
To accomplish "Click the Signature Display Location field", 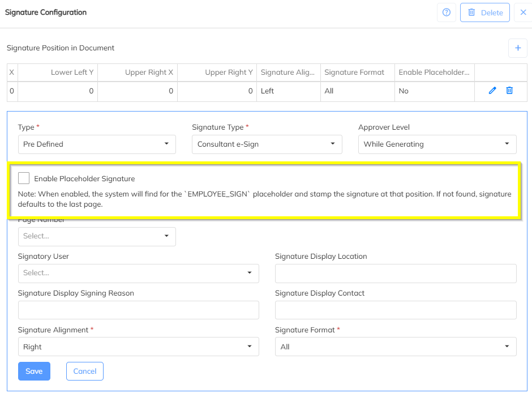I will pos(396,273).
